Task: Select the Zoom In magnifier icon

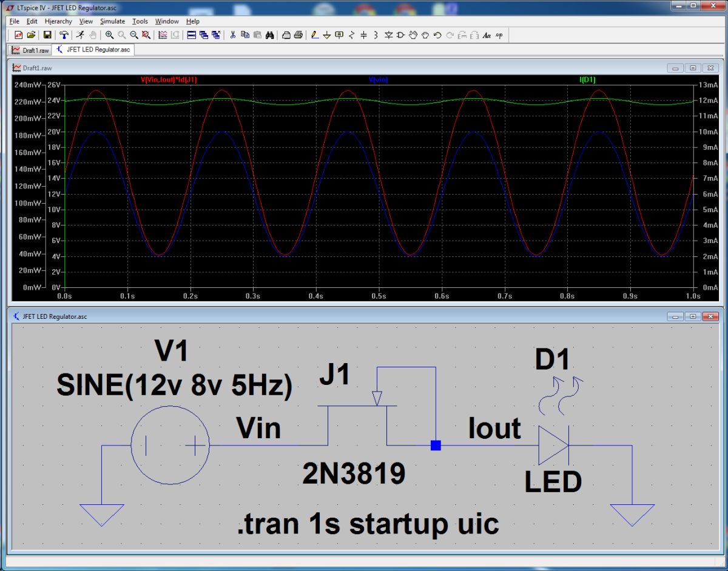Action: (x=110, y=35)
